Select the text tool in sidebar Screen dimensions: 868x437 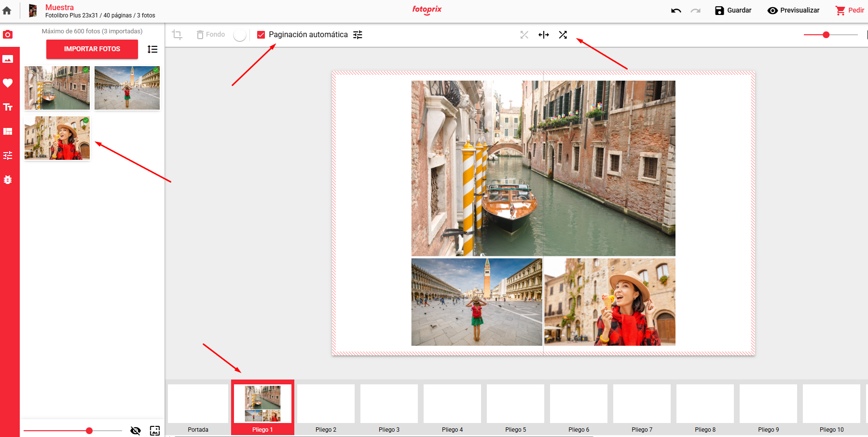[x=8, y=107]
